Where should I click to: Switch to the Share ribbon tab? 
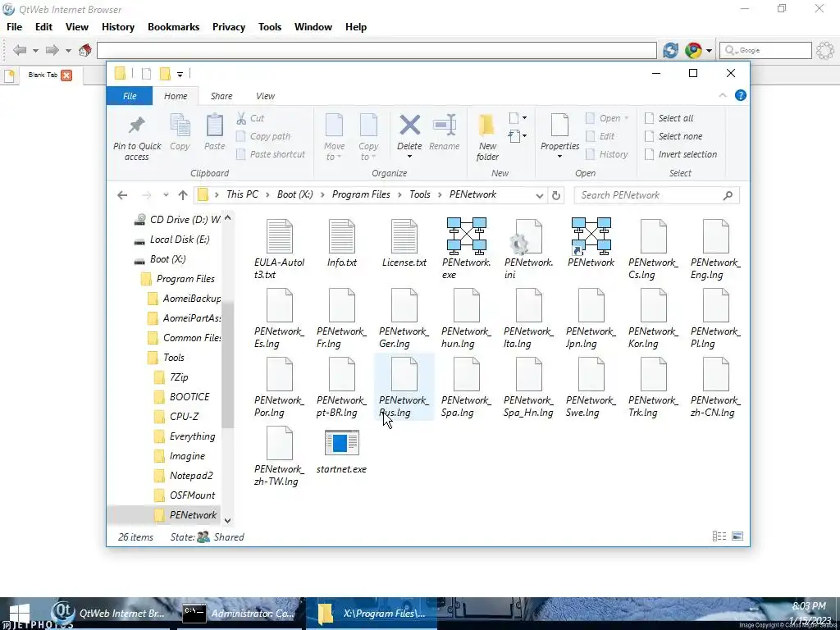(221, 96)
